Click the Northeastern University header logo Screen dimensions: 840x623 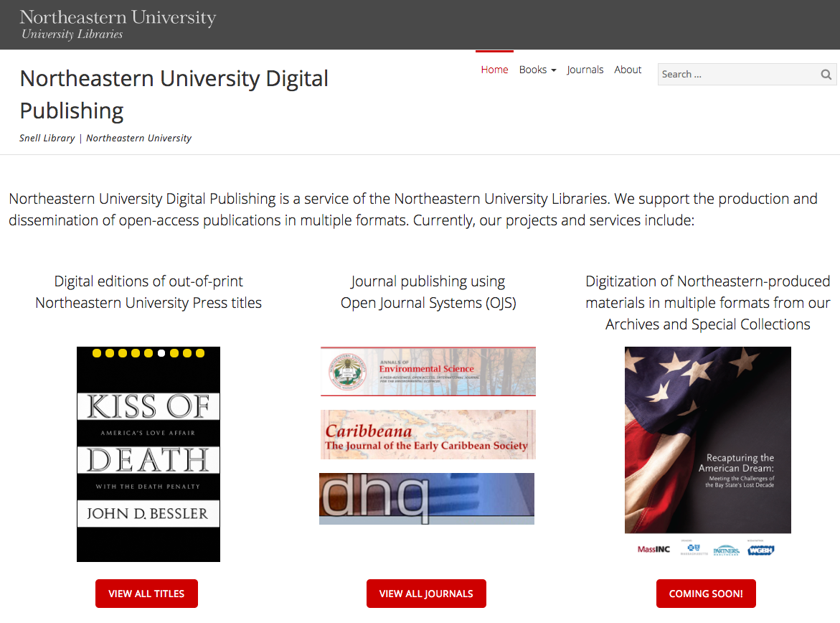[x=118, y=17]
